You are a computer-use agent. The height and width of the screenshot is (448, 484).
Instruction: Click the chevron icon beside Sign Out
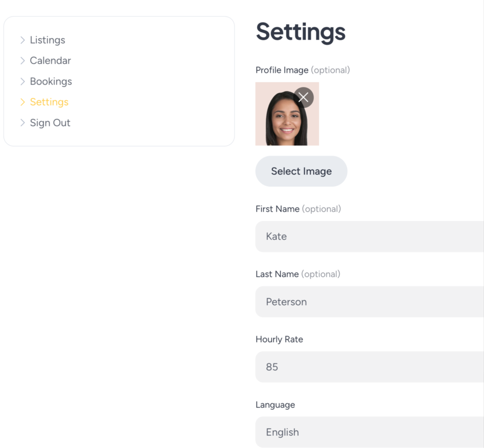[23, 123]
